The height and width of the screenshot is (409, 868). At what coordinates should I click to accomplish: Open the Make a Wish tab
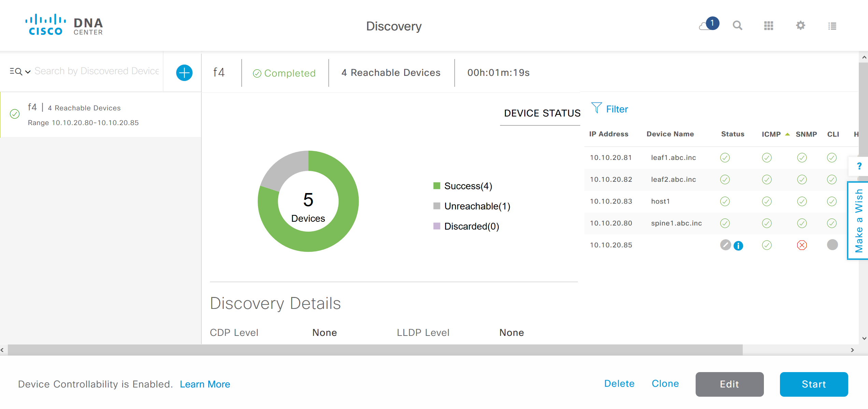pyautogui.click(x=858, y=221)
